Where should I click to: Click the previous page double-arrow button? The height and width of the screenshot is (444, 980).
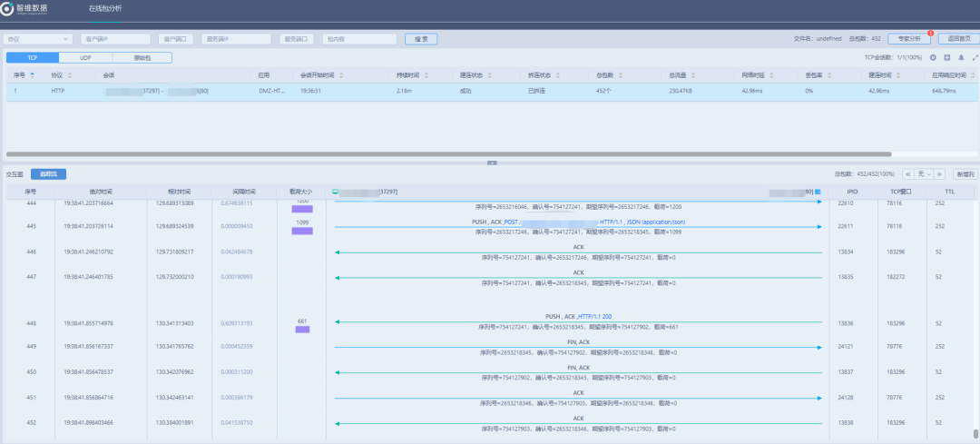[907, 174]
